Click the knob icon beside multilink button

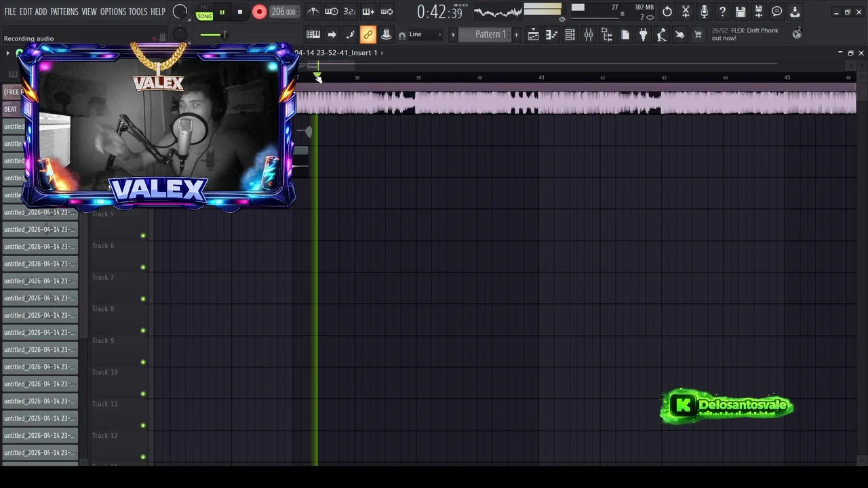pyautogui.click(x=386, y=35)
